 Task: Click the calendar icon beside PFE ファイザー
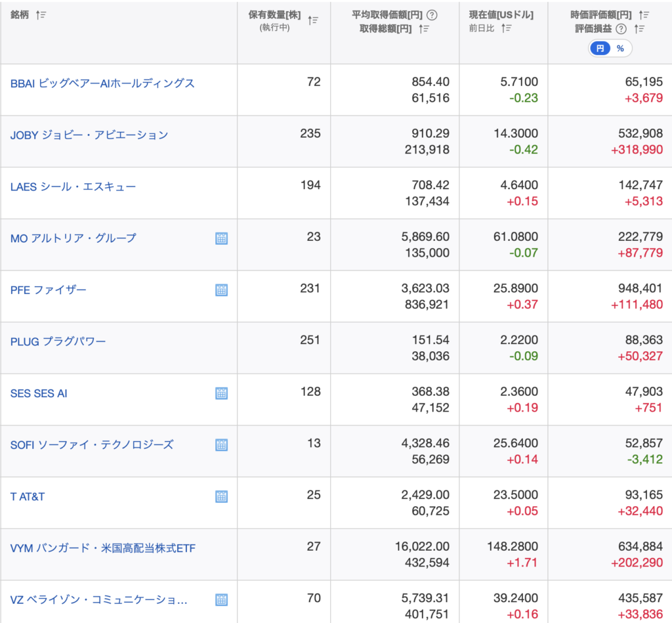pyautogui.click(x=222, y=290)
